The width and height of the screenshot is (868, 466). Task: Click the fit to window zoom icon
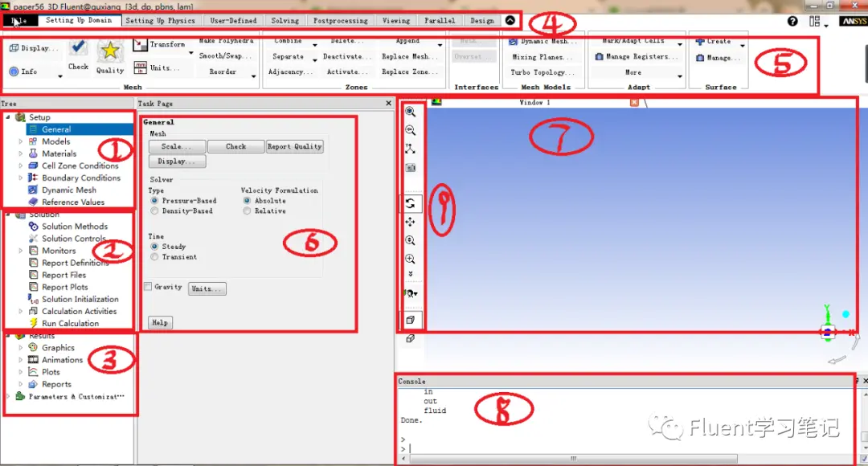pos(410,111)
